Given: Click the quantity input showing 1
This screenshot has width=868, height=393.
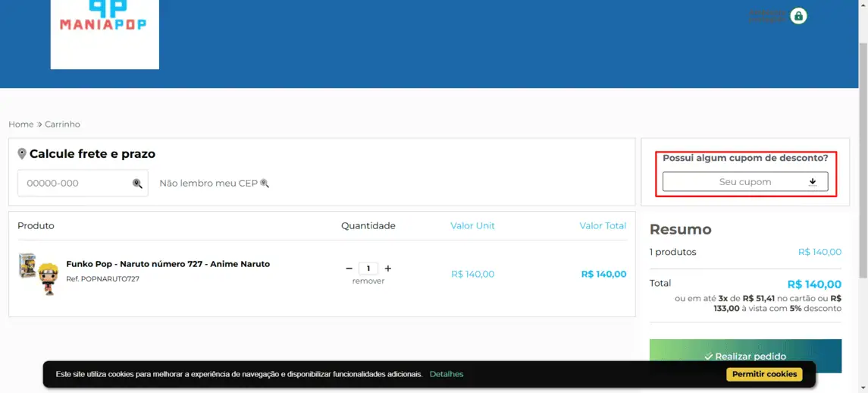Looking at the screenshot, I should [x=368, y=269].
